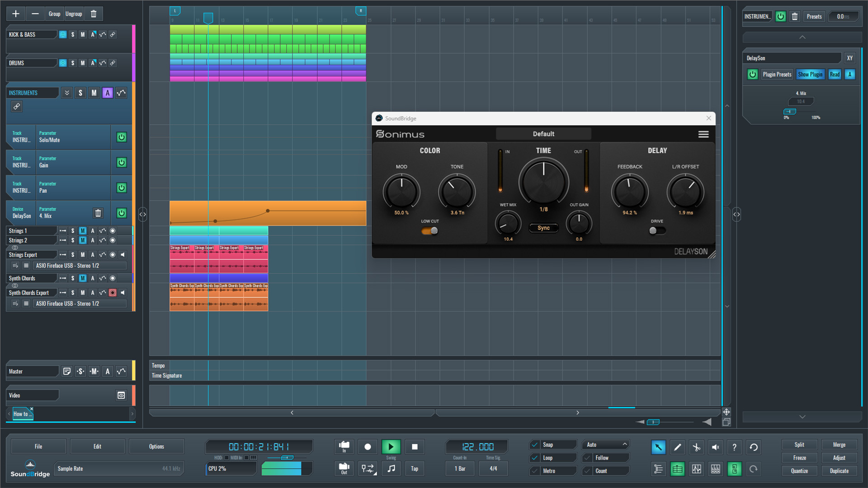The image size is (868, 488).
Task: Click the redo arrow icon
Action: click(754, 469)
